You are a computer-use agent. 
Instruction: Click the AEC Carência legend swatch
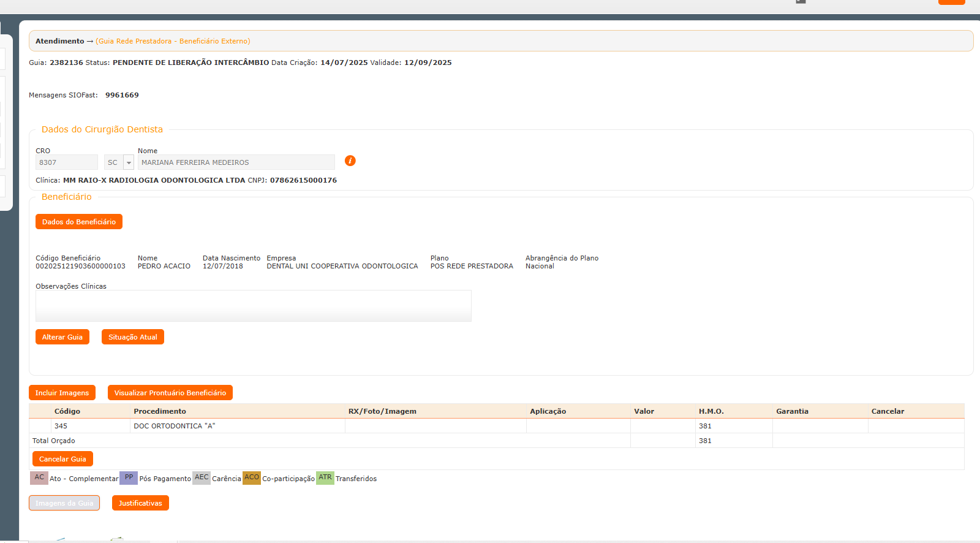[202, 478]
